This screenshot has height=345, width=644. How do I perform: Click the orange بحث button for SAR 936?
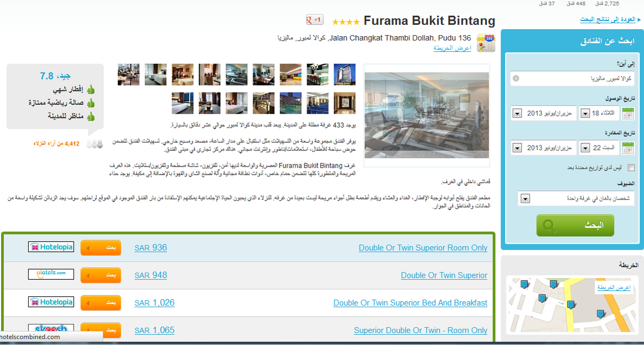[x=101, y=248]
